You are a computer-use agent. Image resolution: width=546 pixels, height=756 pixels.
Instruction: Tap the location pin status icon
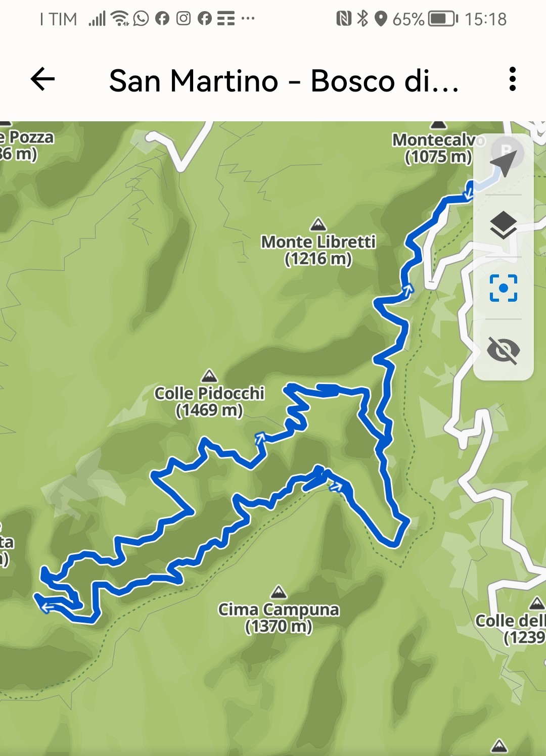point(381,19)
